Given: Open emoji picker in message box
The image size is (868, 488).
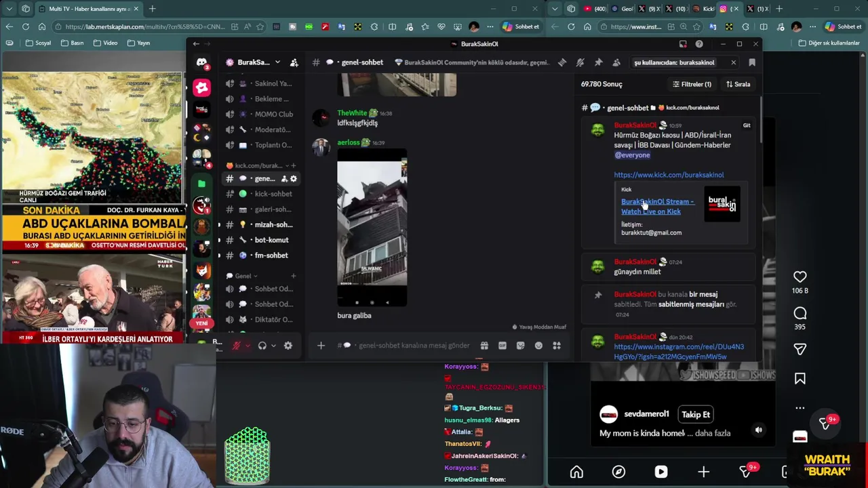Looking at the screenshot, I should click(x=538, y=346).
